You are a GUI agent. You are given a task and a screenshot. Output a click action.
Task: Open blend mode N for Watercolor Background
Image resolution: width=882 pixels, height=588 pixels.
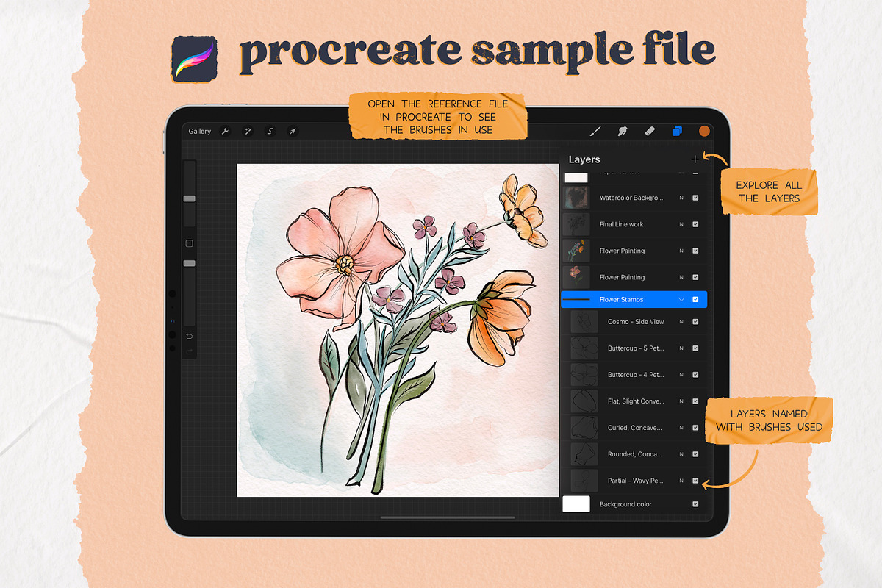pos(681,198)
